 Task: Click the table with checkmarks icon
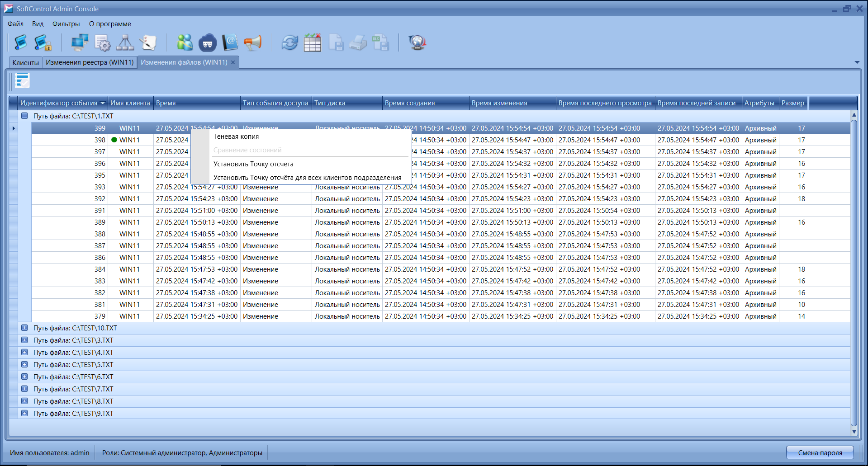click(x=312, y=42)
